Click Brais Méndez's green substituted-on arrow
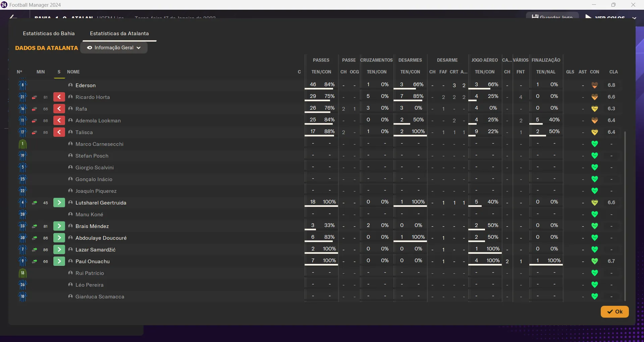Viewport: 644px width, 342px height. [x=59, y=226]
